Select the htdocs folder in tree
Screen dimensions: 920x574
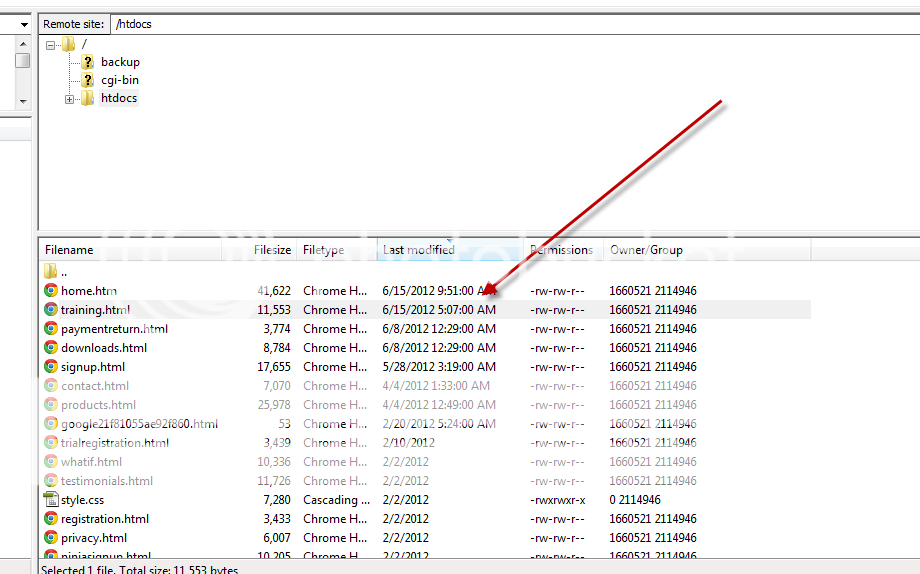119,98
